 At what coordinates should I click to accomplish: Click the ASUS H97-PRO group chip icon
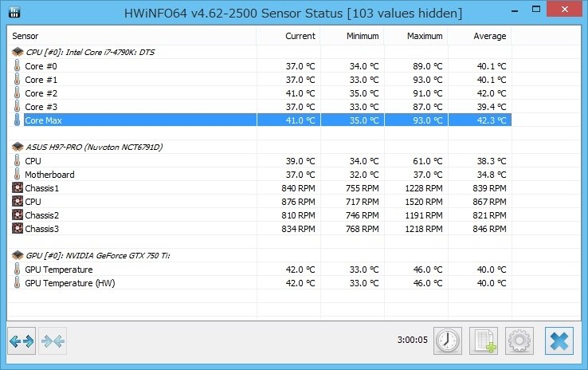pyautogui.click(x=18, y=147)
